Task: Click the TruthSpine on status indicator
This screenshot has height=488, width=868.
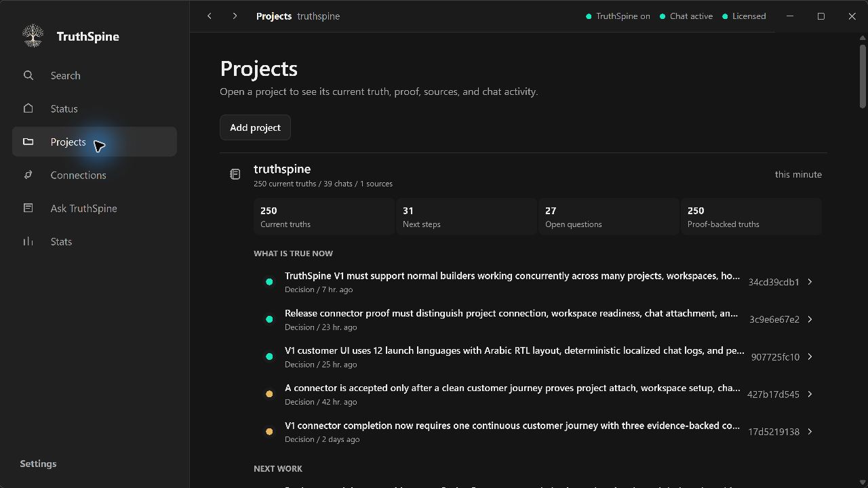Action: [618, 16]
